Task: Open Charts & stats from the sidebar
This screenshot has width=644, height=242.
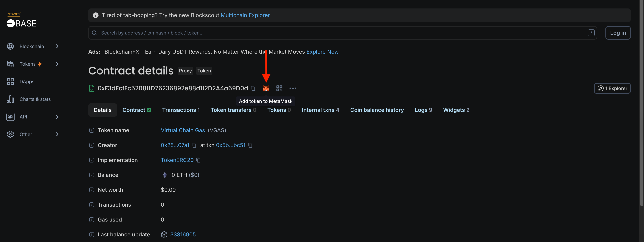Action: (x=10, y=99)
